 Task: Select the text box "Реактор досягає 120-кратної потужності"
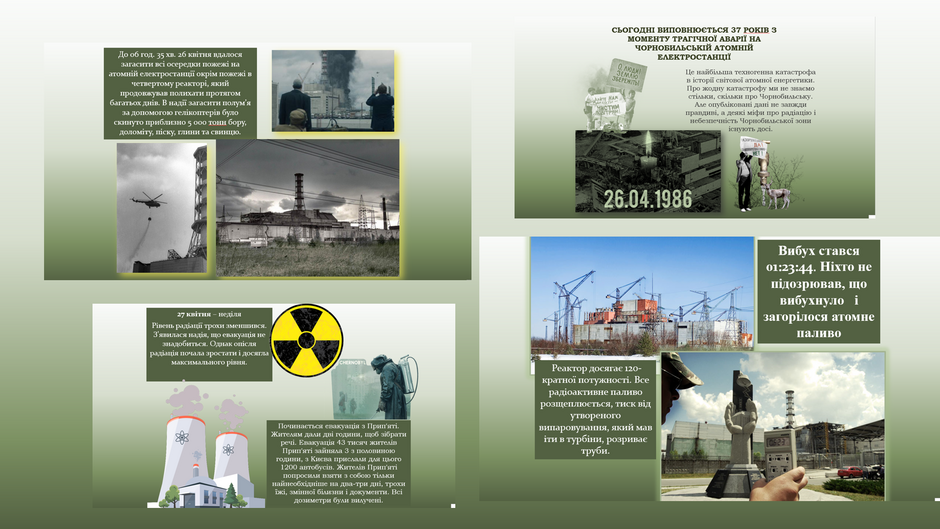pyautogui.click(x=595, y=409)
